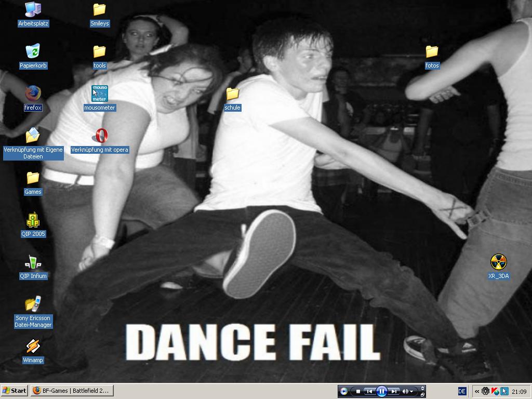Skip to next track in media toolbar
This screenshot has height=399, width=532.
pyautogui.click(x=394, y=391)
